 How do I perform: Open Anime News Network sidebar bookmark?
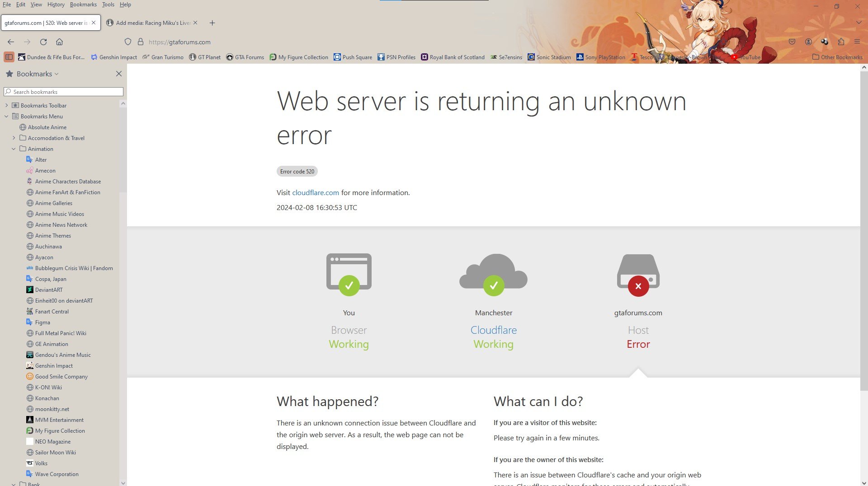[61, 224]
